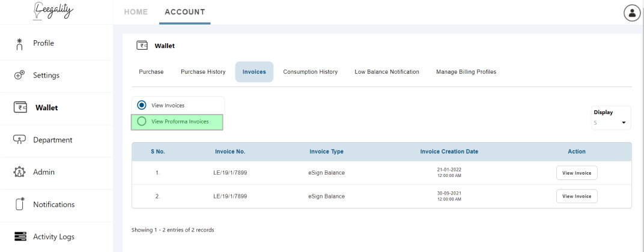View Invoice for the 21-01-2022 entry
This screenshot has width=644, height=252.
[577, 173]
